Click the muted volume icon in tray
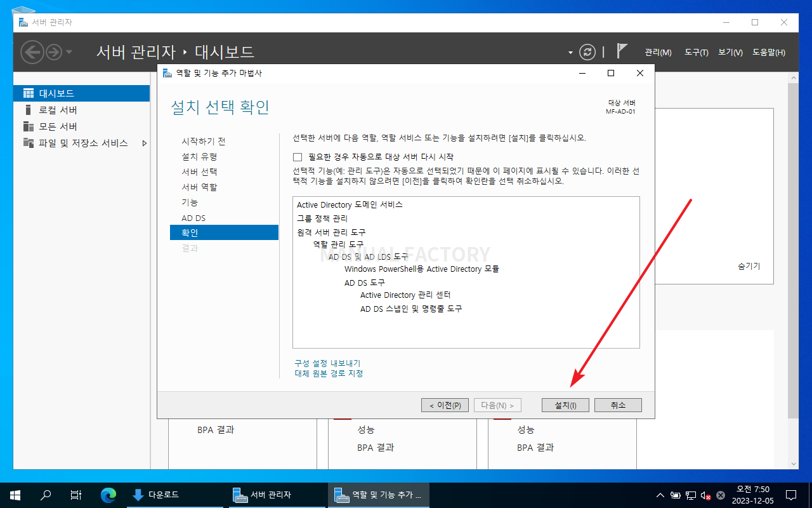 pos(705,495)
